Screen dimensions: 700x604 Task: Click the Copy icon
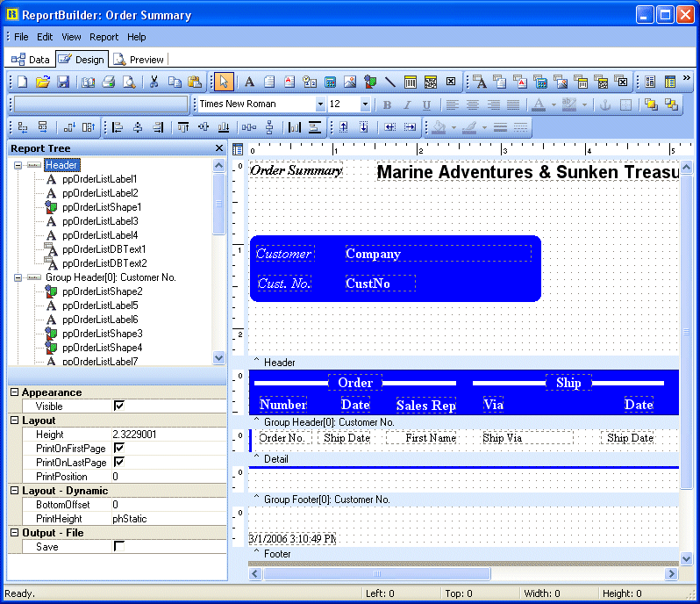[x=175, y=82]
